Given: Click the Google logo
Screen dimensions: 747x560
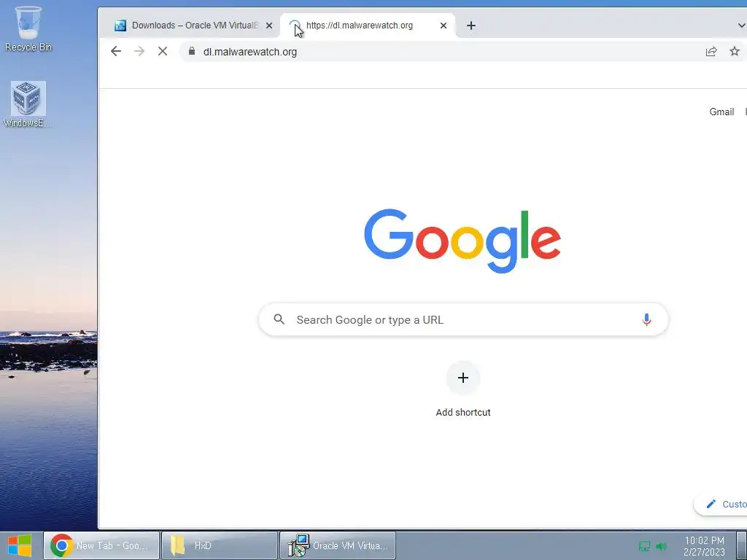Looking at the screenshot, I should pos(462,241).
